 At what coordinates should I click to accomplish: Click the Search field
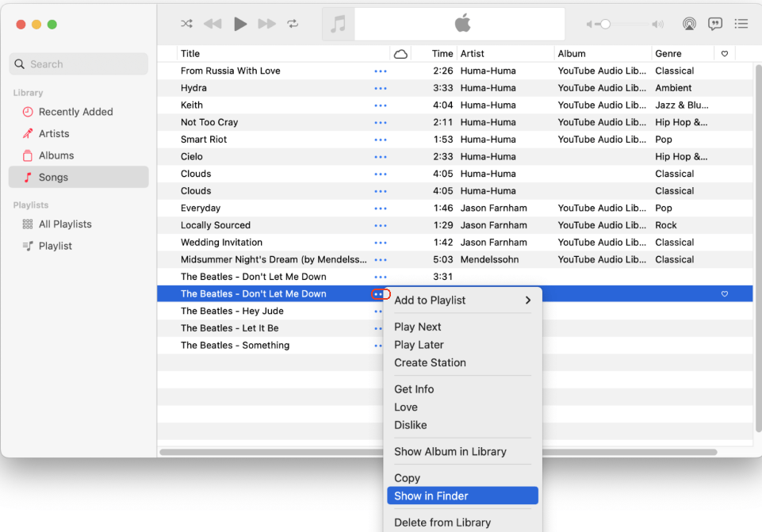[79, 64]
